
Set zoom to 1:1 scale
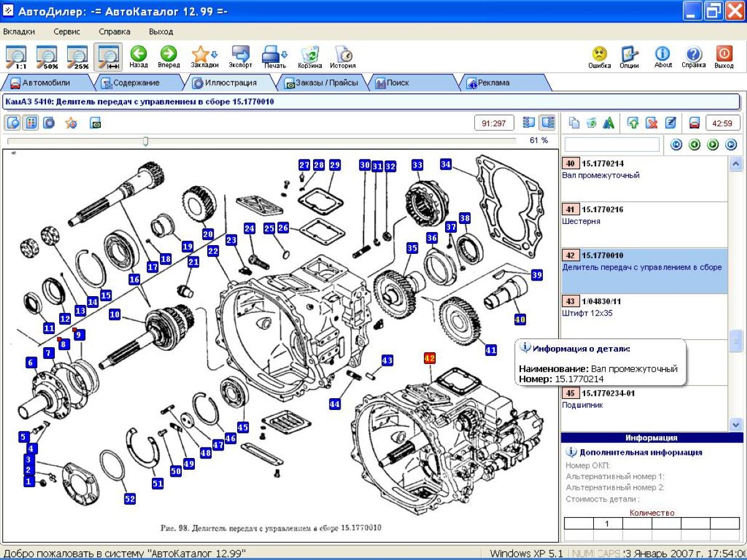16,57
